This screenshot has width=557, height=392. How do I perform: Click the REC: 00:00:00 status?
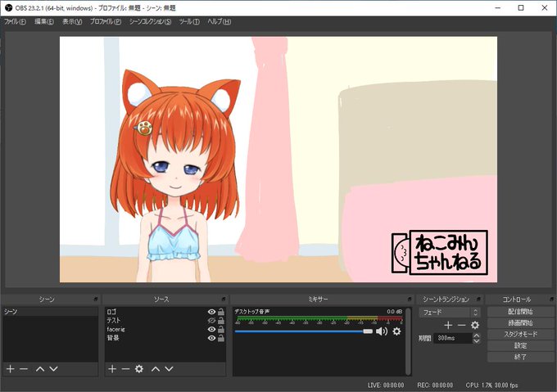click(435, 385)
